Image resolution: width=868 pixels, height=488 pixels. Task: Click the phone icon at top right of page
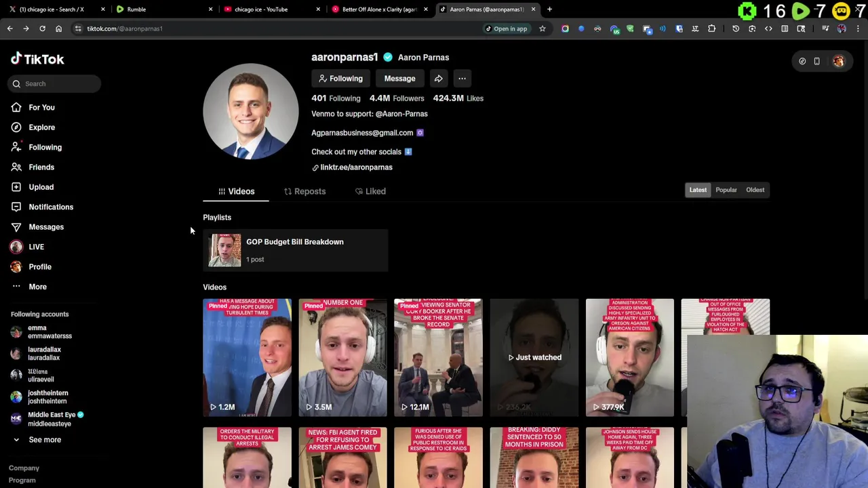(x=816, y=61)
